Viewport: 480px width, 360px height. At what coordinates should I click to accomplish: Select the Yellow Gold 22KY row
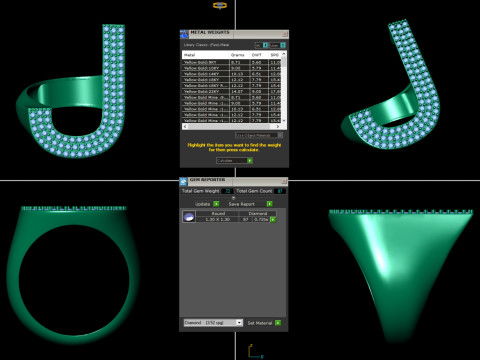(x=232, y=91)
